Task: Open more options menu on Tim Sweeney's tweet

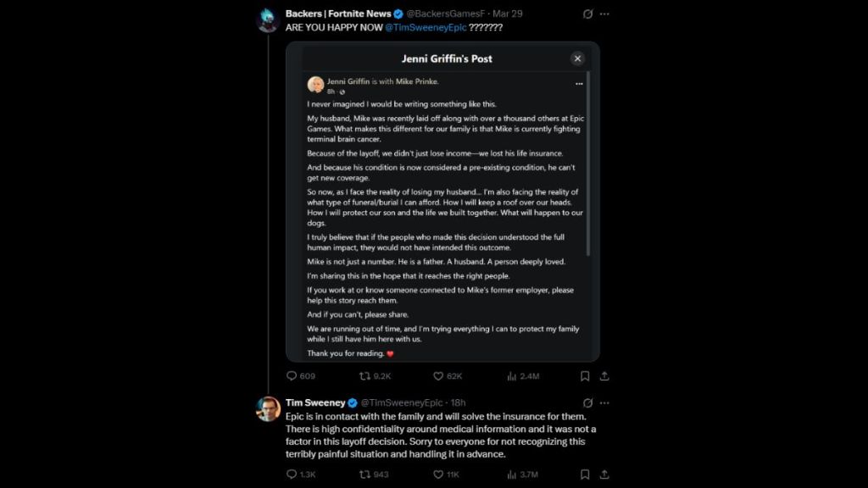Action: pyautogui.click(x=604, y=402)
